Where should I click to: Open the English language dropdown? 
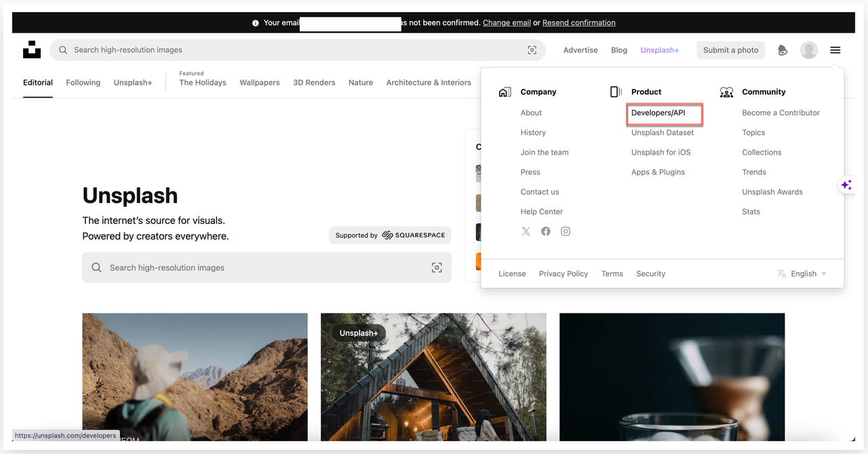point(802,273)
